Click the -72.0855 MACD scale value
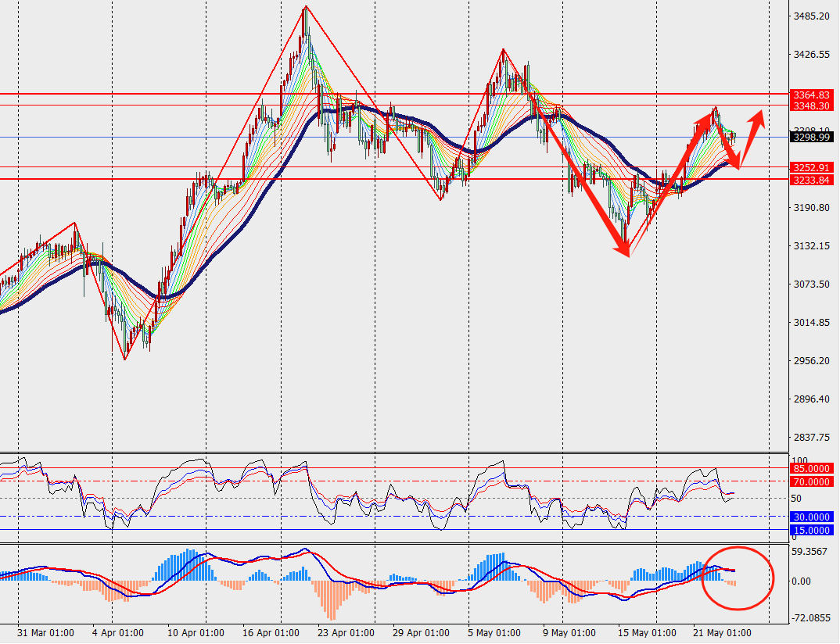 [x=810, y=618]
